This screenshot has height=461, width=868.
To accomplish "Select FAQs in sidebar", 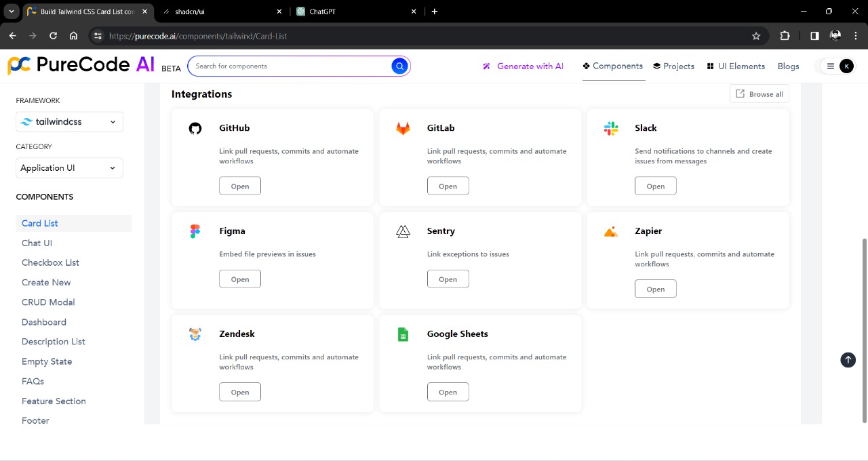I will pos(33,381).
